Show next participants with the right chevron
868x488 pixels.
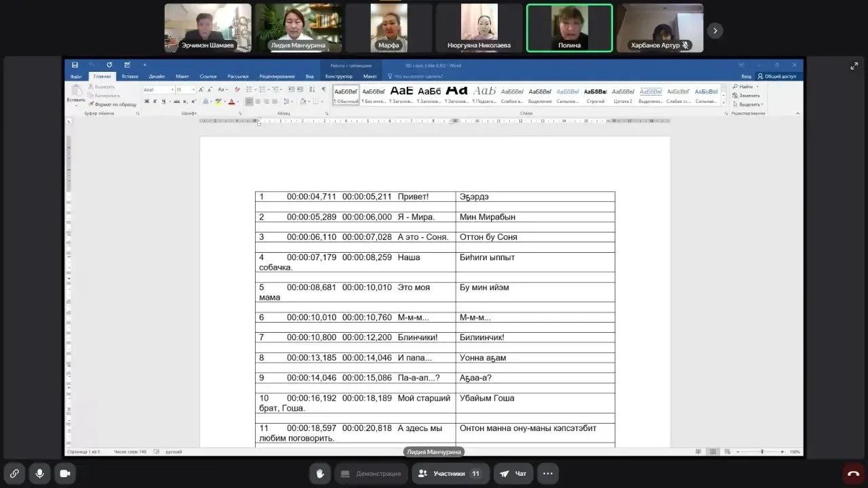(715, 30)
